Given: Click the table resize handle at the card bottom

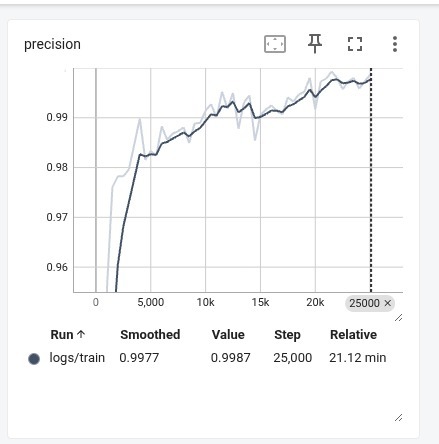Looking at the screenshot, I should tap(398, 417).
